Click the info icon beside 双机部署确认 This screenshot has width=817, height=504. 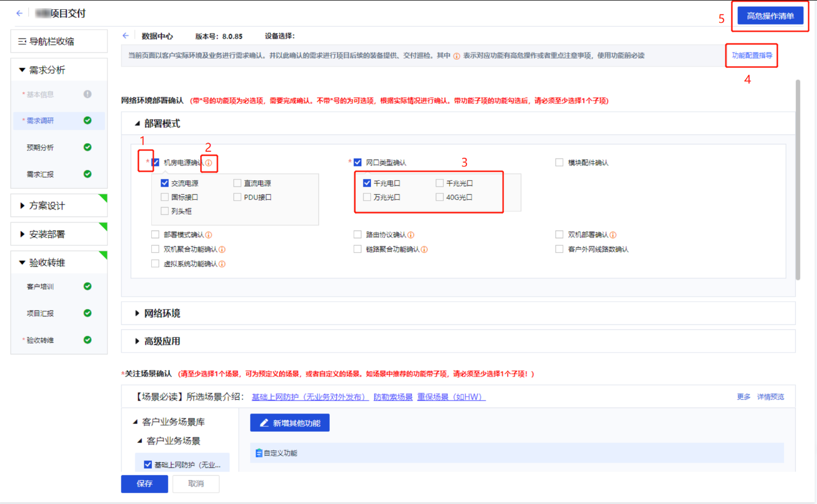pyautogui.click(x=613, y=235)
